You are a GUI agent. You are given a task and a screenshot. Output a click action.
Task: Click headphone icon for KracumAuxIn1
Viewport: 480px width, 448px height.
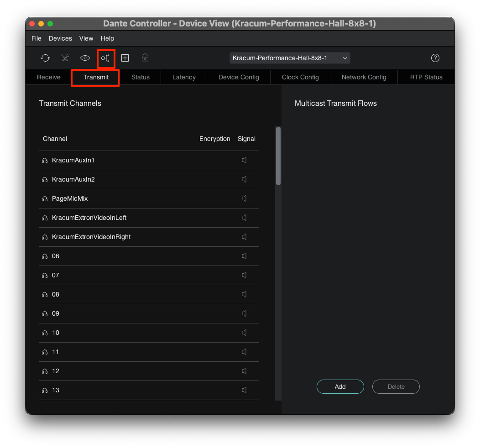tap(45, 160)
